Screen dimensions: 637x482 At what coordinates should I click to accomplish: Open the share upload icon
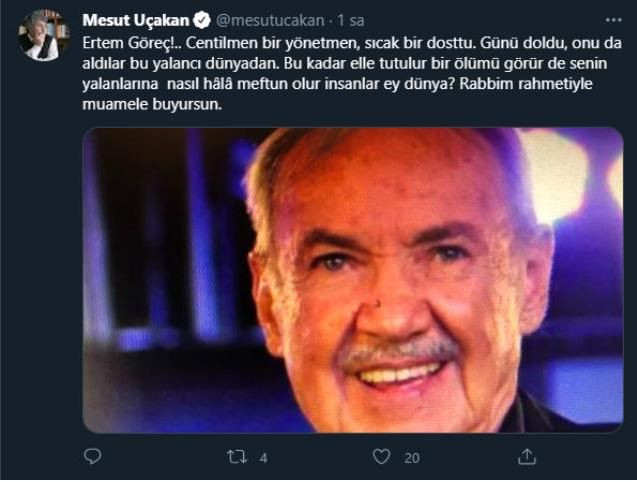[x=527, y=457]
